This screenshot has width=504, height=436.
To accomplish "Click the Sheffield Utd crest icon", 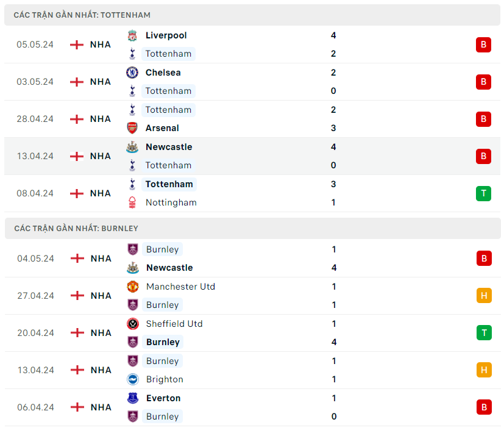I will pos(133,324).
